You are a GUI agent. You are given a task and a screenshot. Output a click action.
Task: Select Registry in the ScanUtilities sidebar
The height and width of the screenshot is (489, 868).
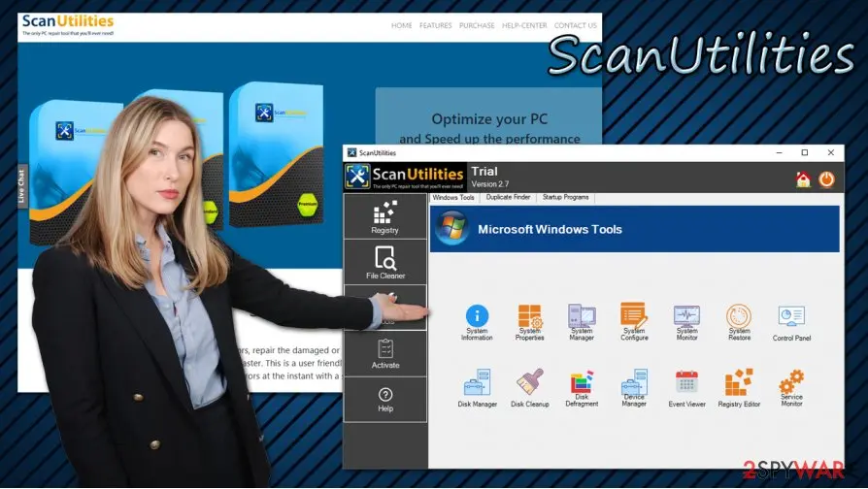(x=385, y=216)
